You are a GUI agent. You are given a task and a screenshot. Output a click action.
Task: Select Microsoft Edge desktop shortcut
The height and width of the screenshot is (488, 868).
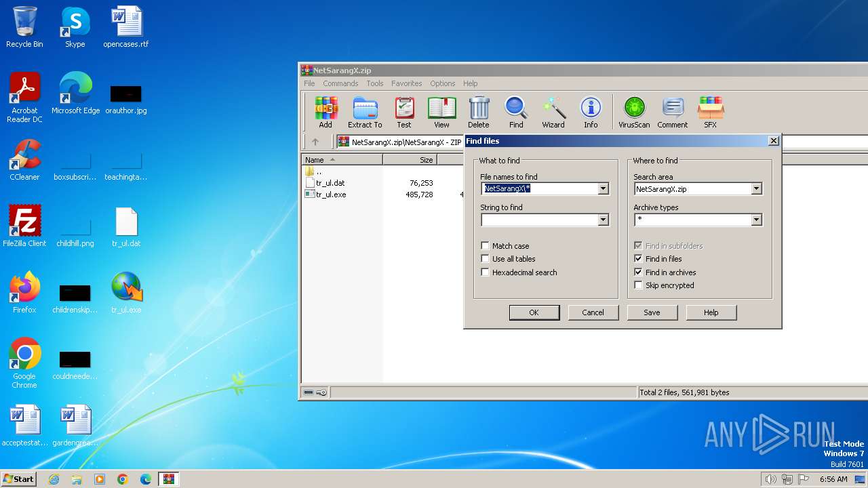75,94
